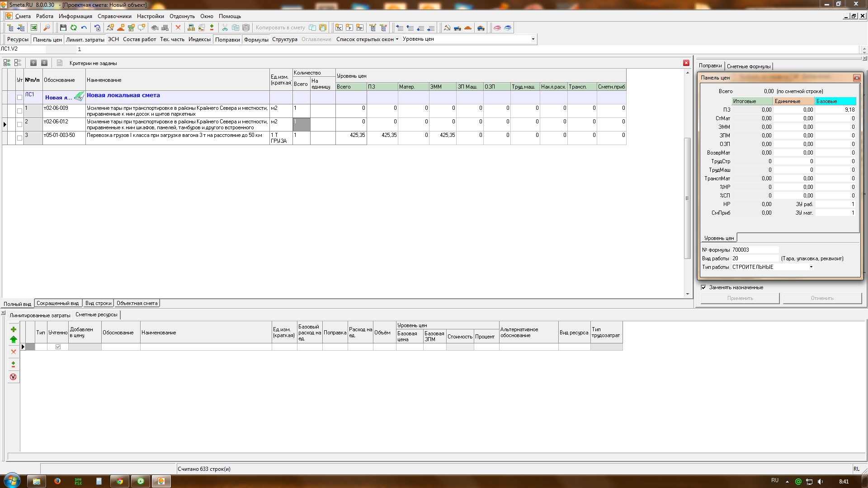This screenshot has width=868, height=488.
Task: Check the box for row 3 'Перевозка грузов'
Action: pos(19,138)
